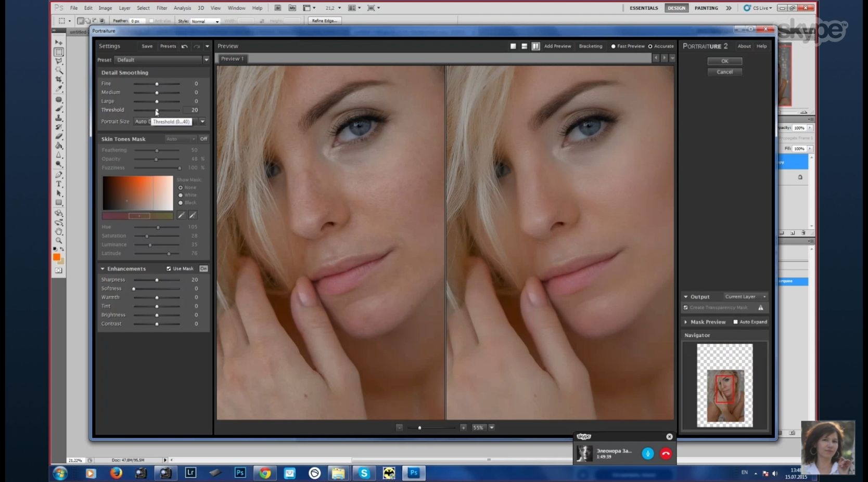Open the Filter menu in Photoshop
Image resolution: width=868 pixels, height=482 pixels.
coord(162,8)
